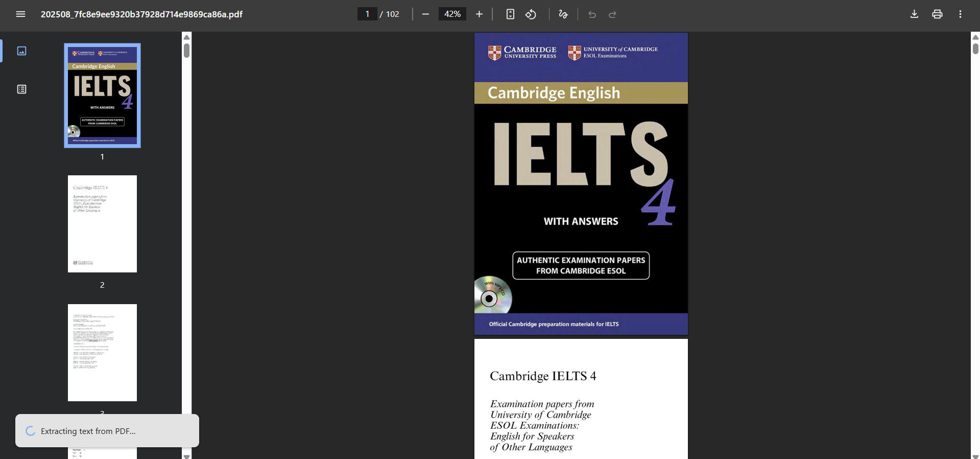Click the 'Cambridge IELTS 4' title on page two

(543, 376)
